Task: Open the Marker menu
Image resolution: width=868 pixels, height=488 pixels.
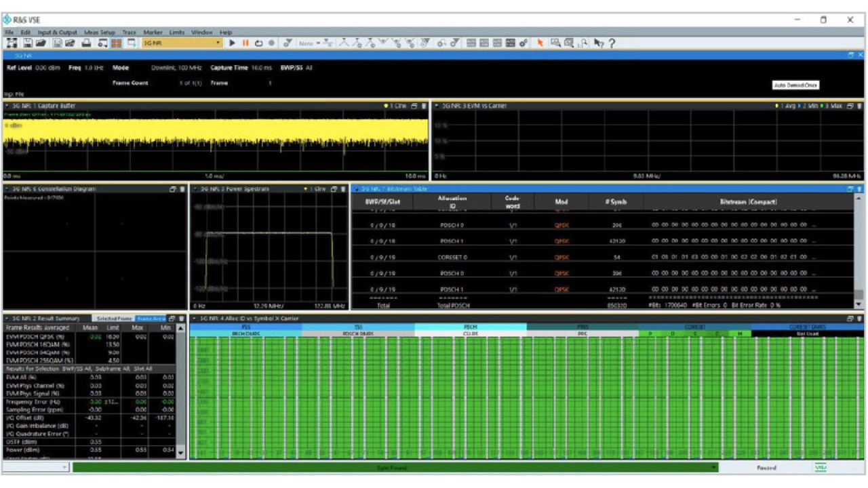Action: click(x=153, y=32)
